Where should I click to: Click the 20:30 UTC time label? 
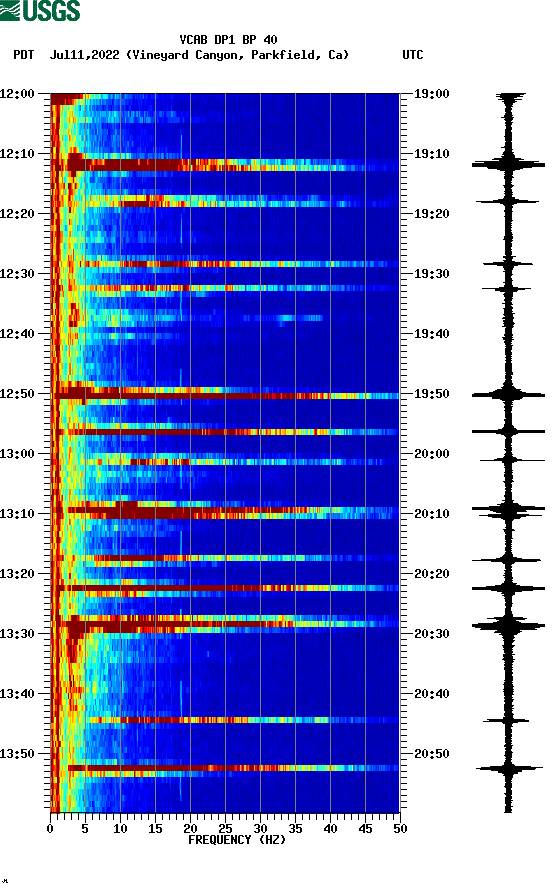pos(431,634)
